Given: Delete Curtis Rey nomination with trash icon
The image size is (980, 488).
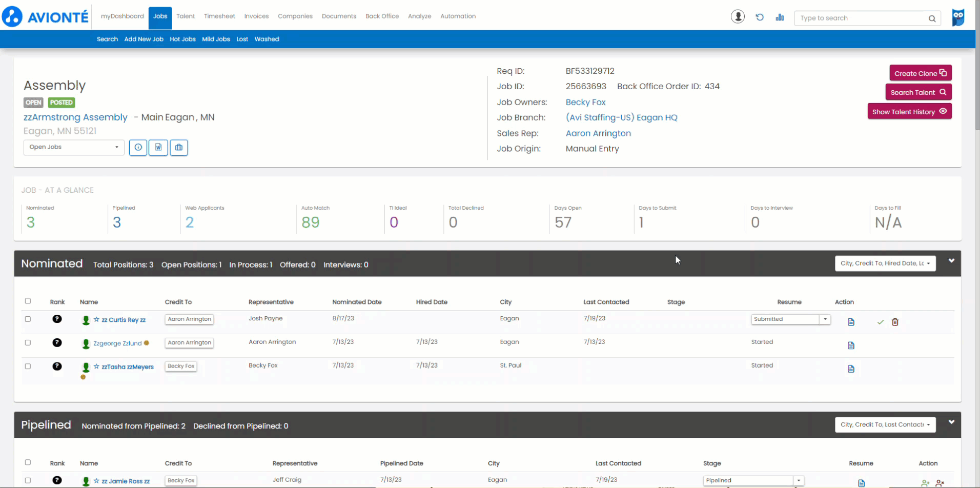Looking at the screenshot, I should point(895,322).
